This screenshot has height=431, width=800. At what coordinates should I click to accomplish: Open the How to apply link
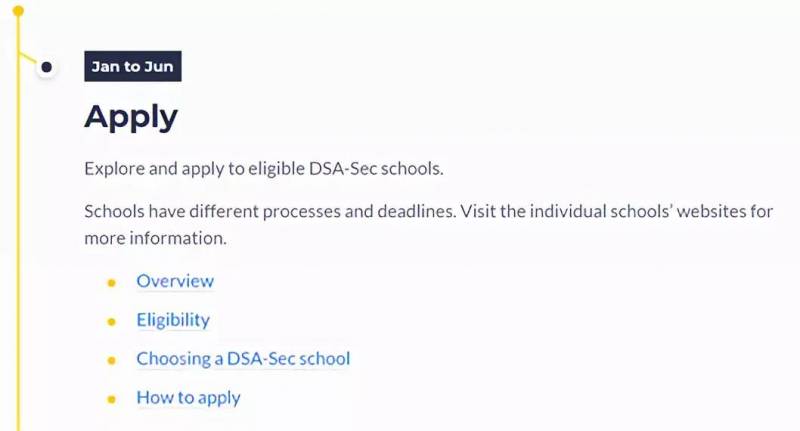coord(188,397)
